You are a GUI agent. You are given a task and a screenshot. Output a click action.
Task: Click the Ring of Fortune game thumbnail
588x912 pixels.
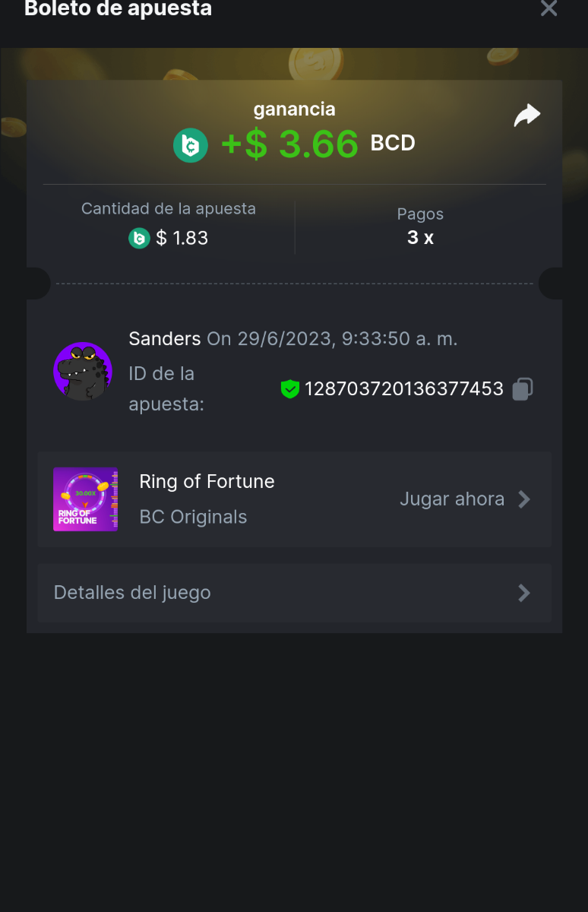click(85, 499)
